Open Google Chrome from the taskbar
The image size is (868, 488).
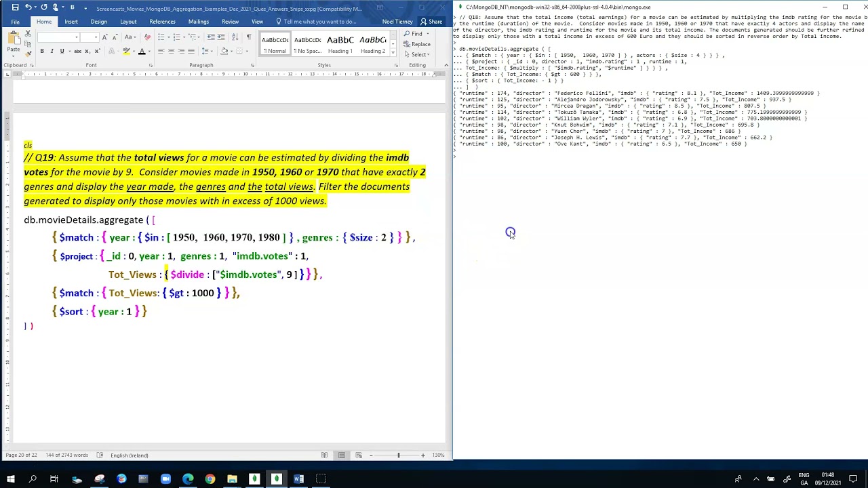[210, 479]
